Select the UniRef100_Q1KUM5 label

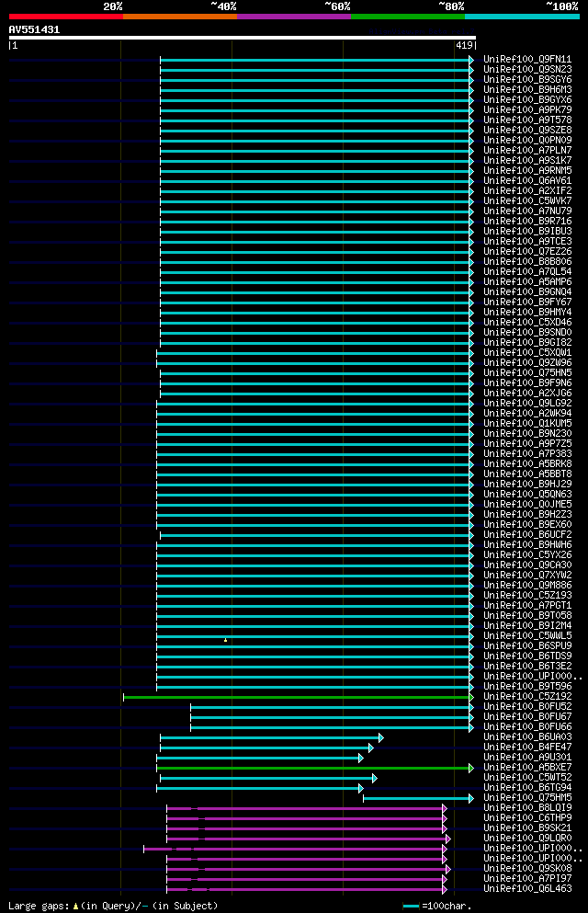pos(527,424)
